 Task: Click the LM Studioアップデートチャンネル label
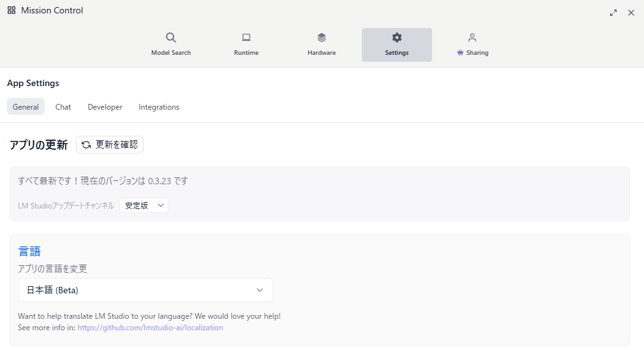[x=66, y=205]
